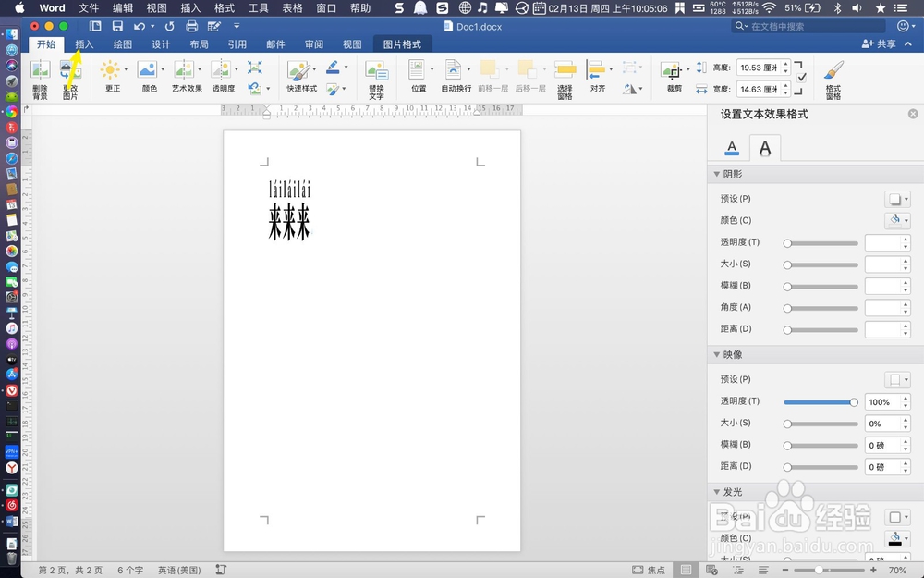Open the 透明度 transparency tool
924x578 pixels.
[x=224, y=77]
